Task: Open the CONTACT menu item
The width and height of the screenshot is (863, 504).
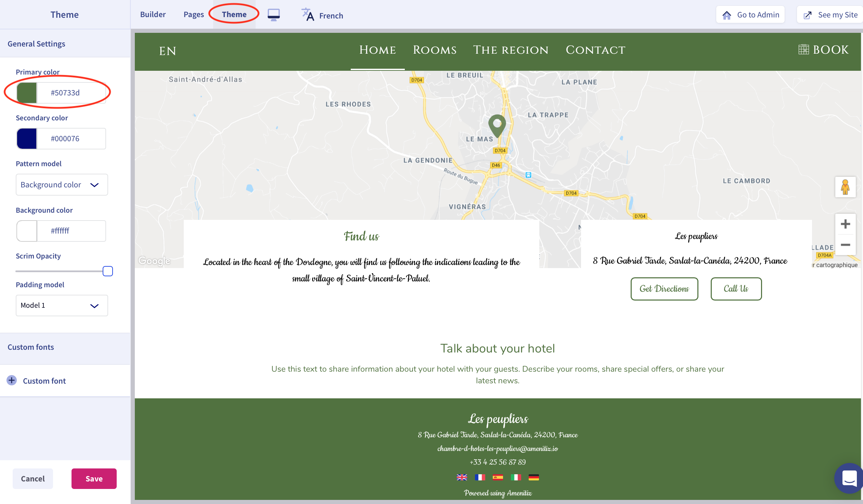Action: coord(595,50)
